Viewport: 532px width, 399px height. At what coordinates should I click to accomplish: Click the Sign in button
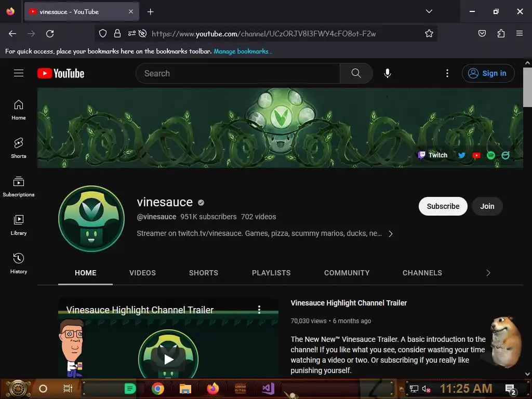[488, 73]
